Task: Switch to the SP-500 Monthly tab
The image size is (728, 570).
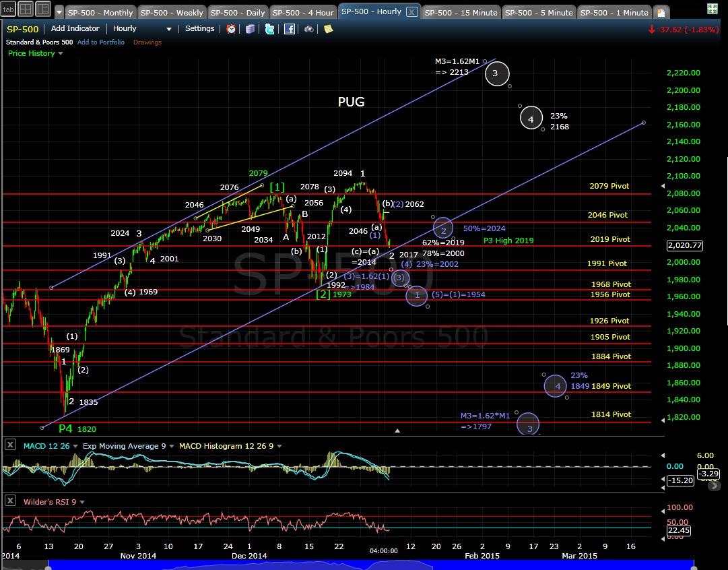Action: tap(100, 13)
